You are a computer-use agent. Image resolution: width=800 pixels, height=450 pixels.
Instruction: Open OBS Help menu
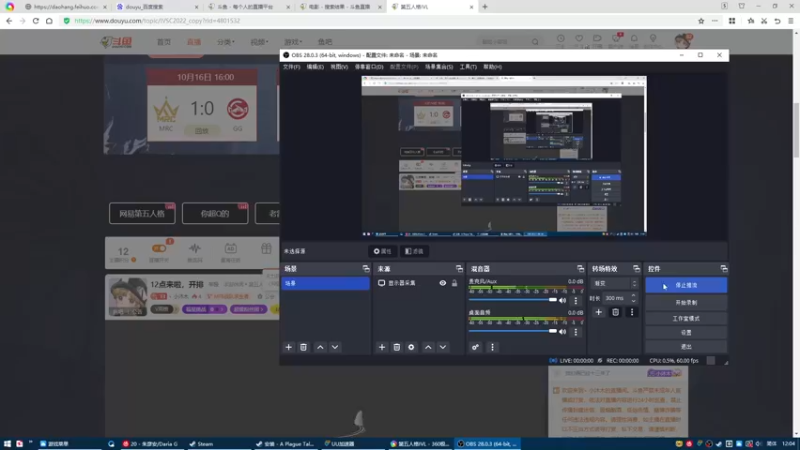tap(492, 67)
